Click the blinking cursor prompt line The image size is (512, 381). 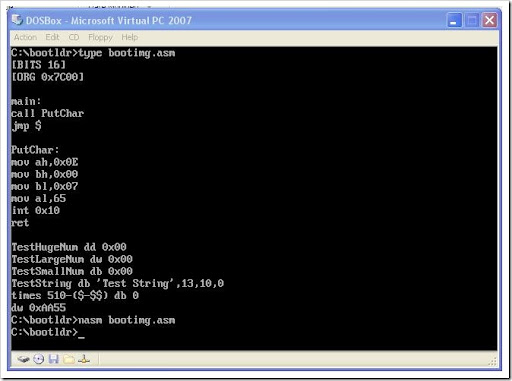48,332
